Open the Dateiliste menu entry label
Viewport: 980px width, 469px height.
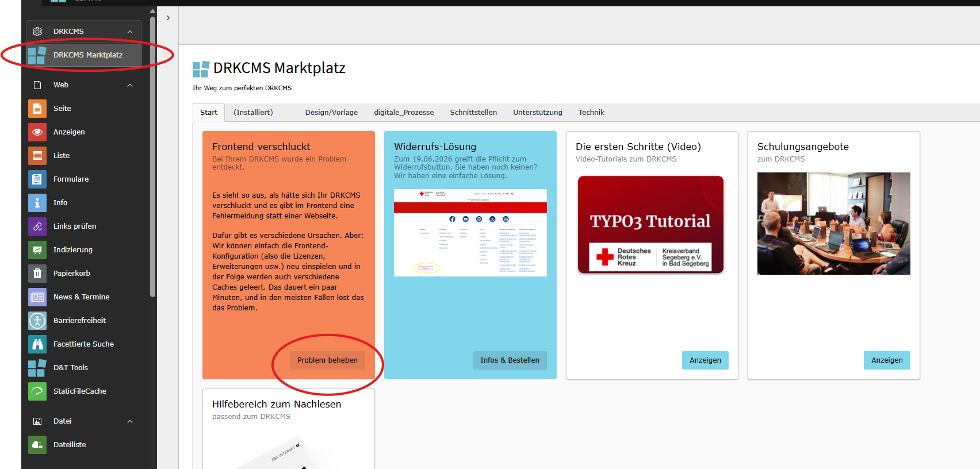(x=70, y=445)
